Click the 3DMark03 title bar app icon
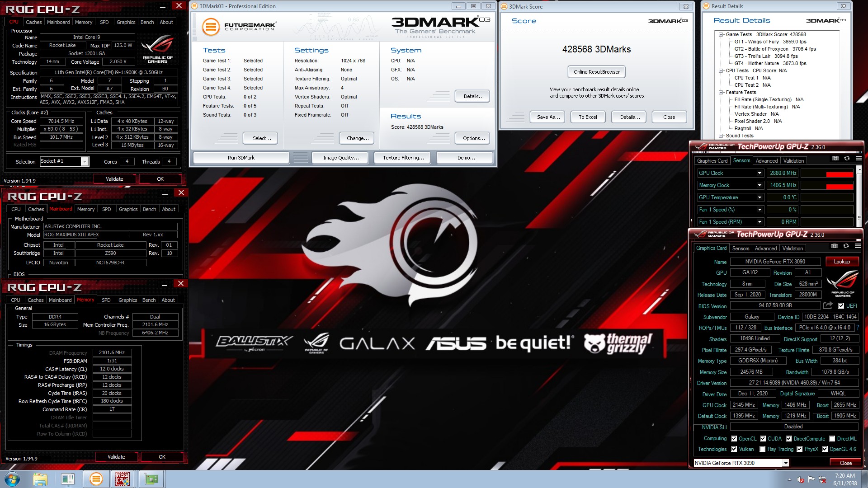Screen dimensions: 868x488 (194, 6)
